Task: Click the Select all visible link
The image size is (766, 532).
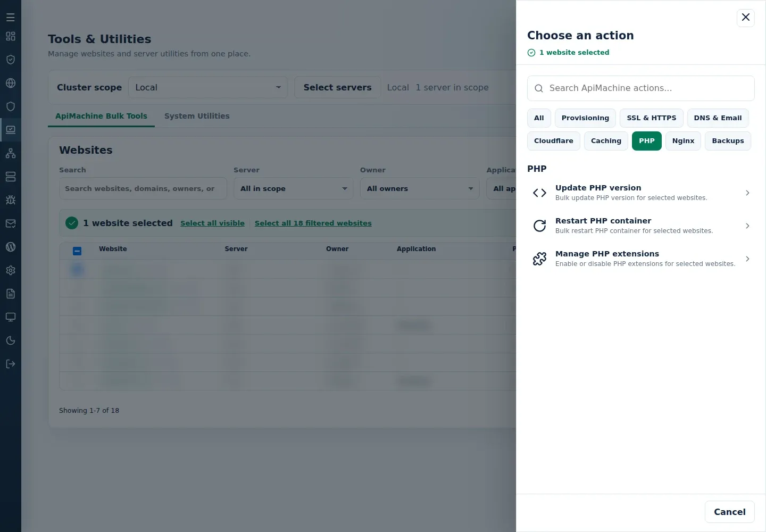Action: point(212,223)
